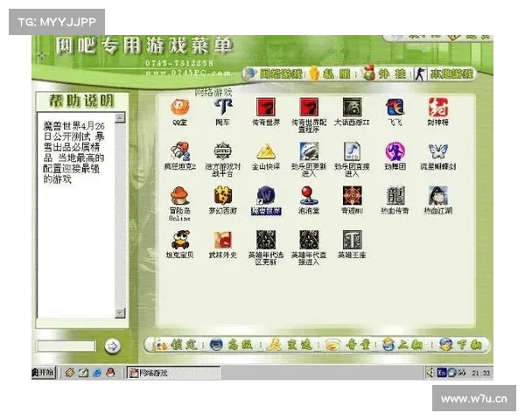The image size is (525, 420).
Task: Click the 飞飞 game icon
Action: [395, 108]
